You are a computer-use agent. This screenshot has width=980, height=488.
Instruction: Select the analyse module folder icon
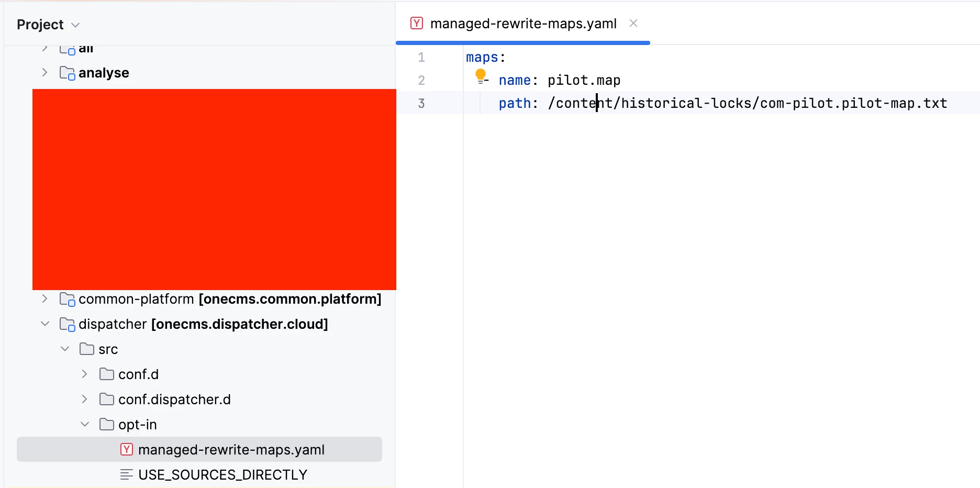(67, 73)
